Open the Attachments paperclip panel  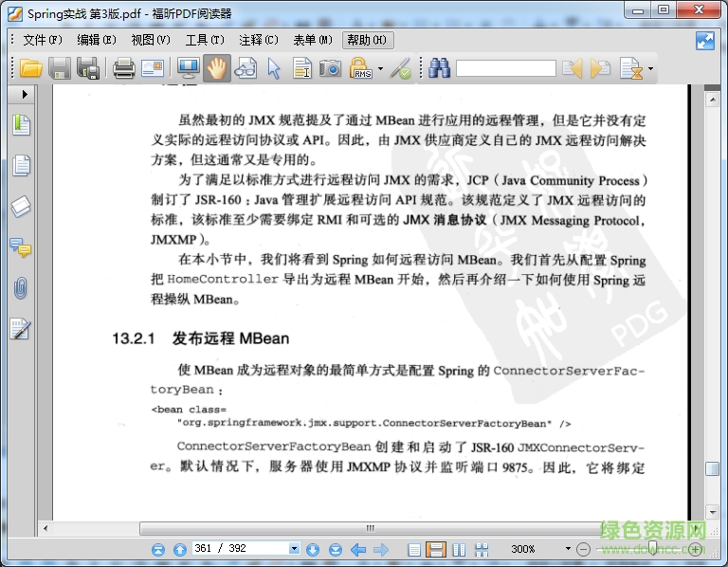(x=21, y=288)
